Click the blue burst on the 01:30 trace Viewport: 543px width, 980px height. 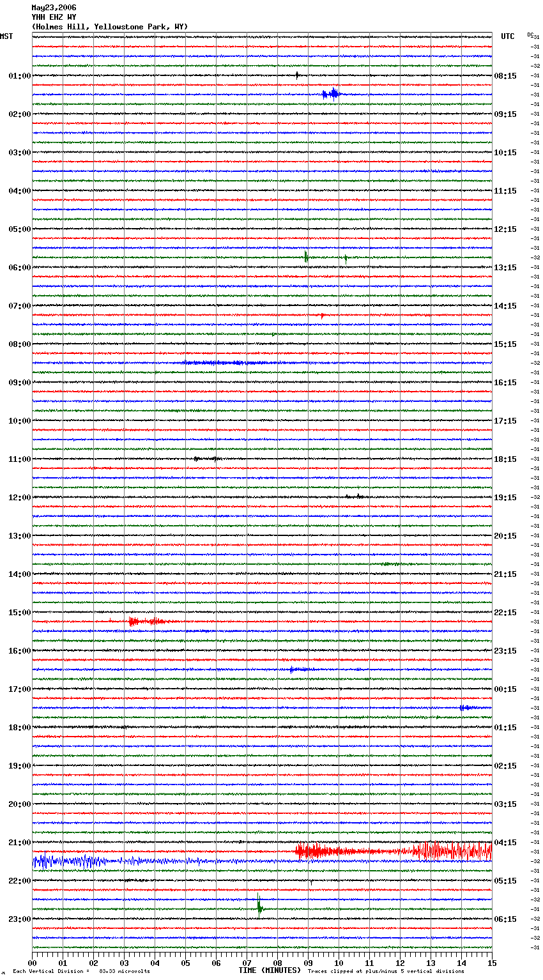(x=331, y=95)
